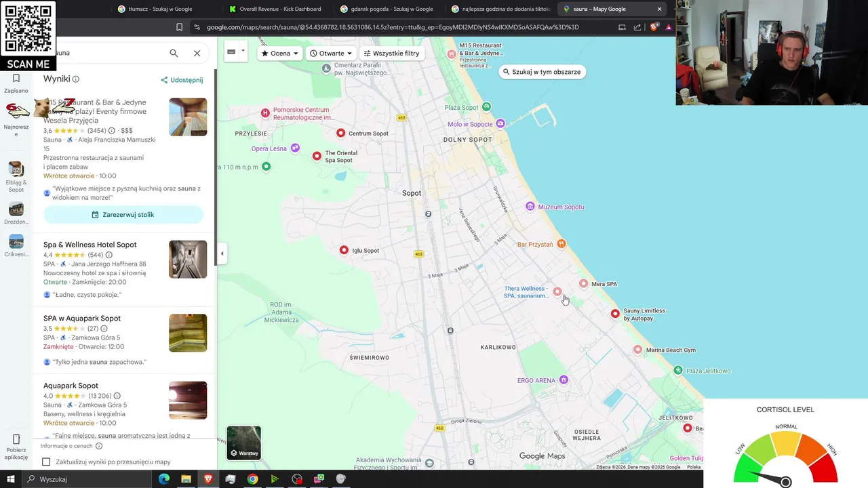Click info icon next to Informacje o cenach
This screenshot has width=868, height=488.
(x=99, y=446)
